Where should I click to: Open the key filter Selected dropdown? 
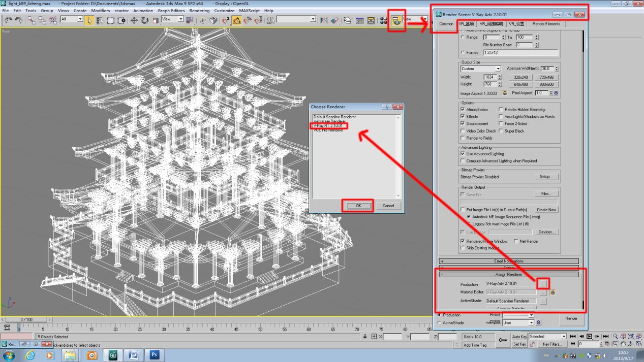(x=547, y=336)
